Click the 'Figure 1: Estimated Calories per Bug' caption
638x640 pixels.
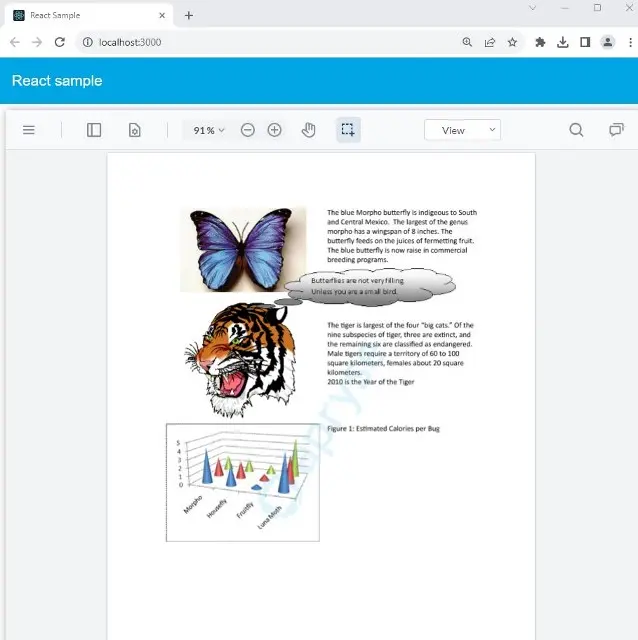pyautogui.click(x=383, y=429)
